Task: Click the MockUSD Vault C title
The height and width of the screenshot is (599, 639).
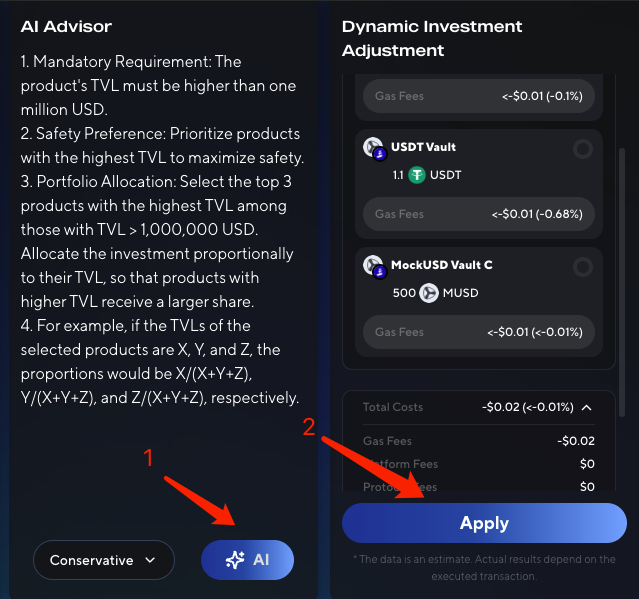Action: [x=442, y=265]
